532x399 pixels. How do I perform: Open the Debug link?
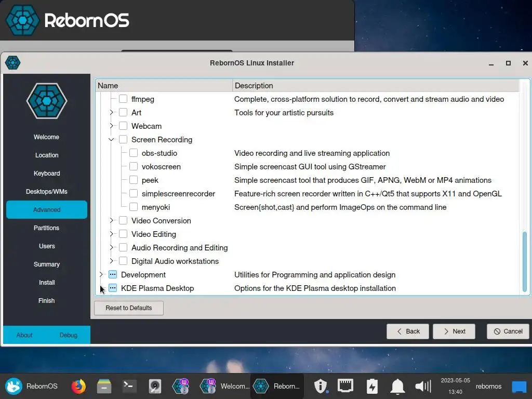point(69,335)
